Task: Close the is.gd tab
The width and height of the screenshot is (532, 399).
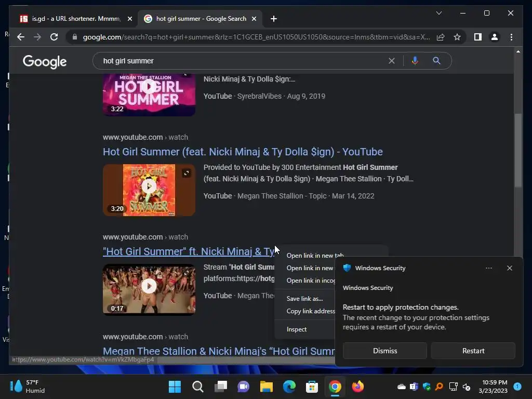Action: (x=129, y=19)
